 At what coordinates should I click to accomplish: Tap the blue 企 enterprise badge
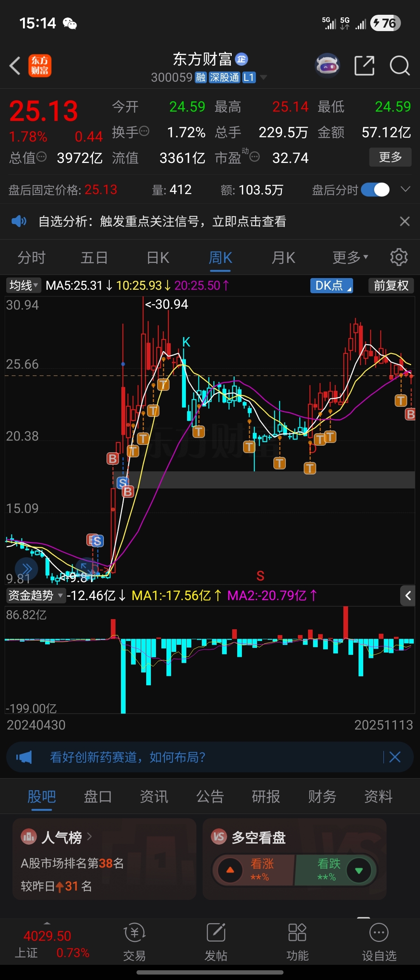[241, 59]
